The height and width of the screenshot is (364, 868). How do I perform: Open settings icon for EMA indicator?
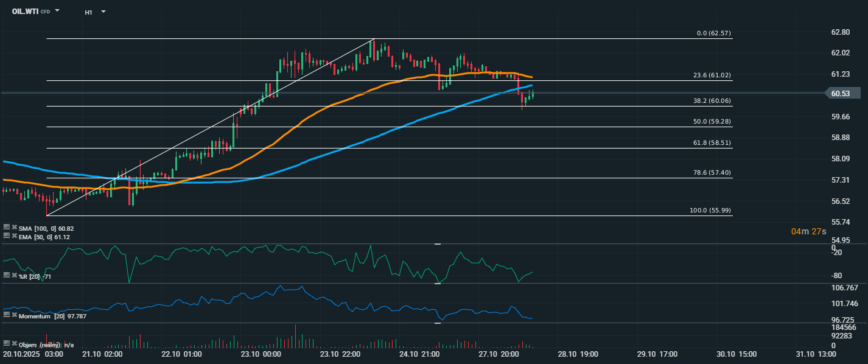(x=7, y=236)
